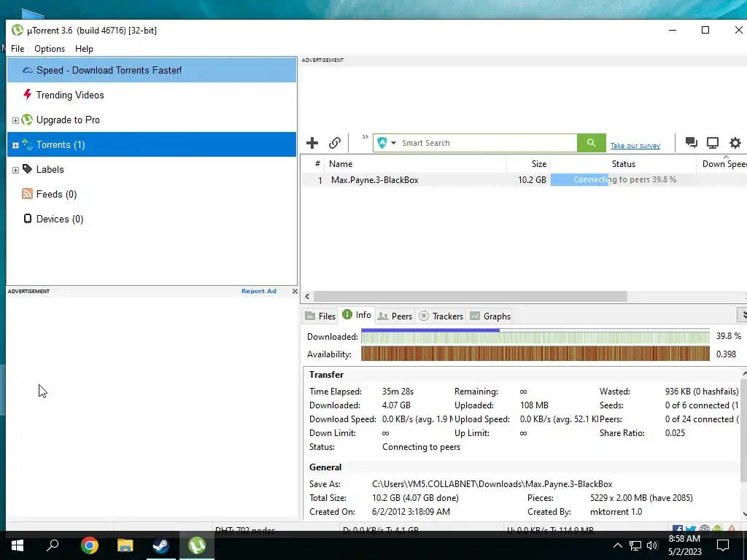Switch to the Peers tab
The width and height of the screenshot is (747, 560).
click(395, 316)
